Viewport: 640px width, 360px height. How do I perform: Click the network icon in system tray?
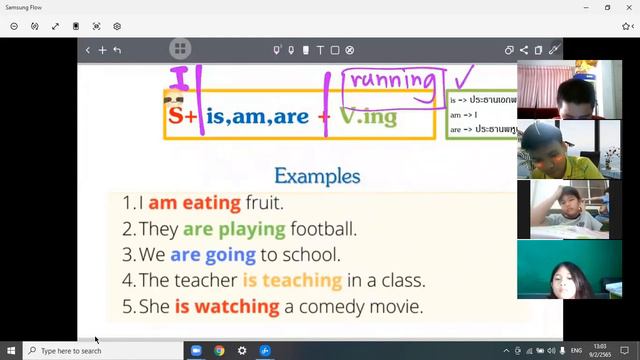tap(529, 351)
